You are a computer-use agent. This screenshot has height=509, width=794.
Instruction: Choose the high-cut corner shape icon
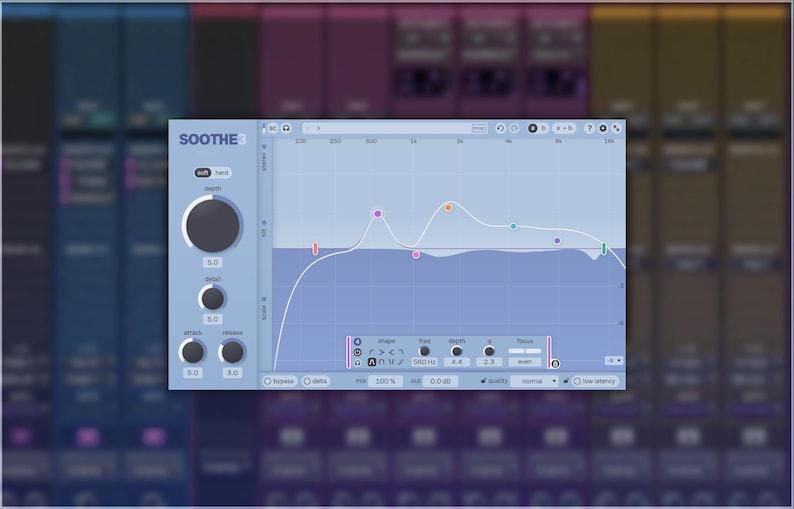[401, 352]
